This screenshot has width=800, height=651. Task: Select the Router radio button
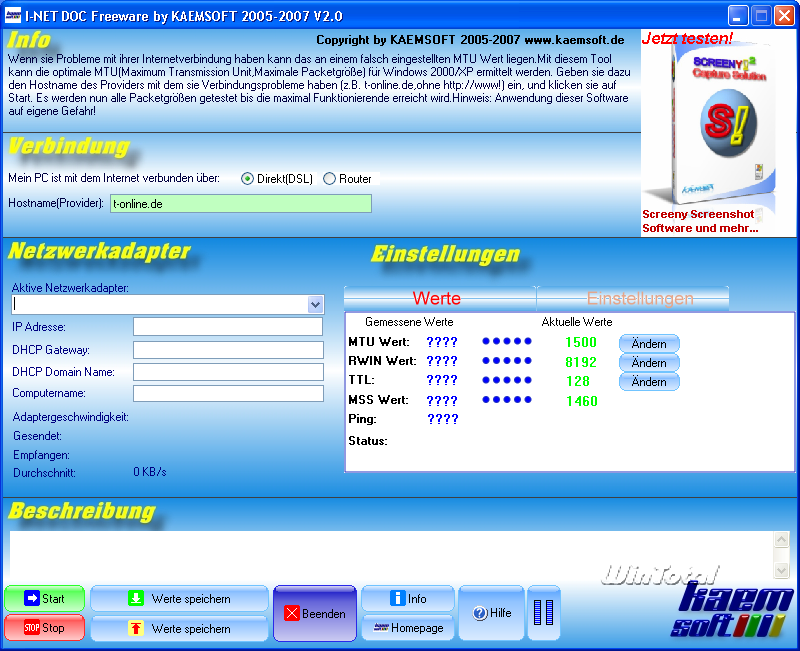point(330,179)
